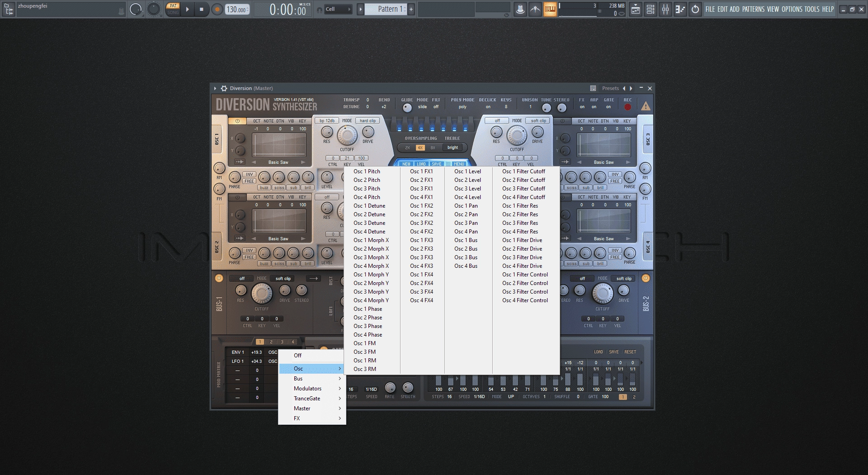Select previous preset with left arrow
Image resolution: width=868 pixels, height=475 pixels.
pos(624,88)
